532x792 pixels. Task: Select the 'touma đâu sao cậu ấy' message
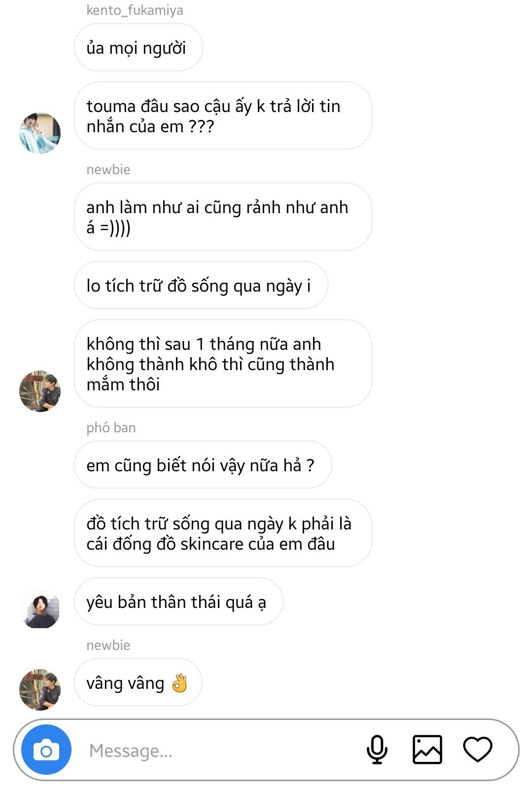coord(223,116)
